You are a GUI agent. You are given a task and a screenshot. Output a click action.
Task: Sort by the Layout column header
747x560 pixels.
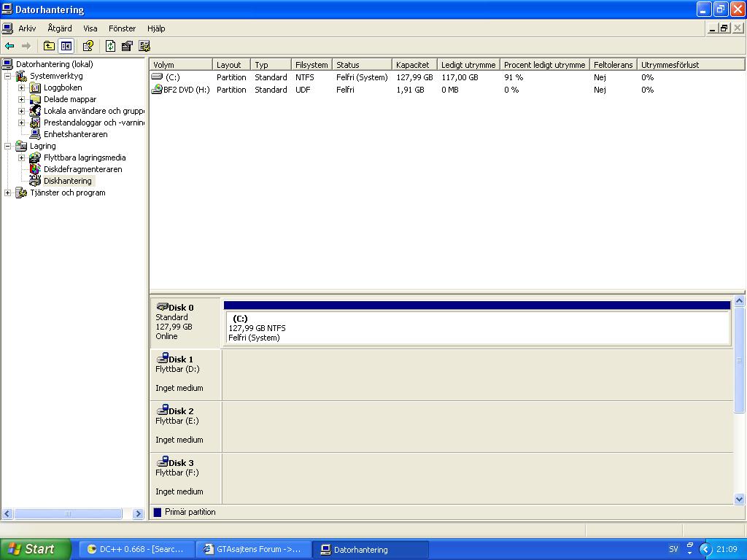[x=231, y=65]
